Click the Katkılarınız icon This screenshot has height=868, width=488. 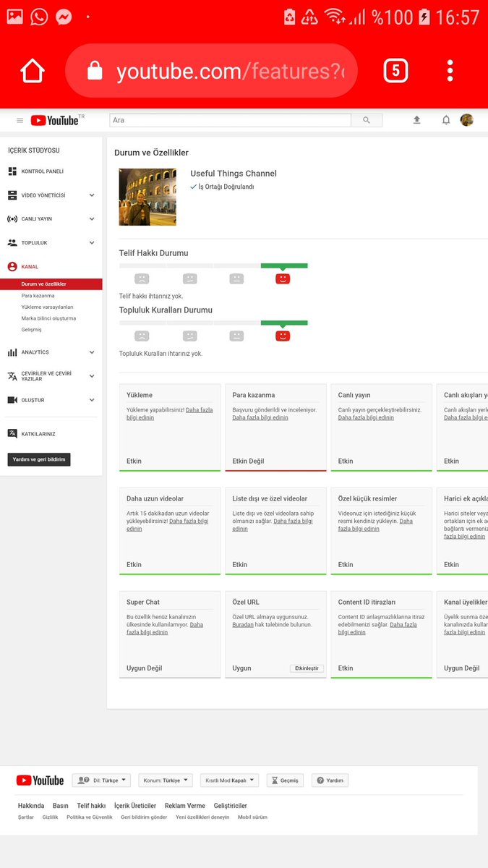pos(12,434)
